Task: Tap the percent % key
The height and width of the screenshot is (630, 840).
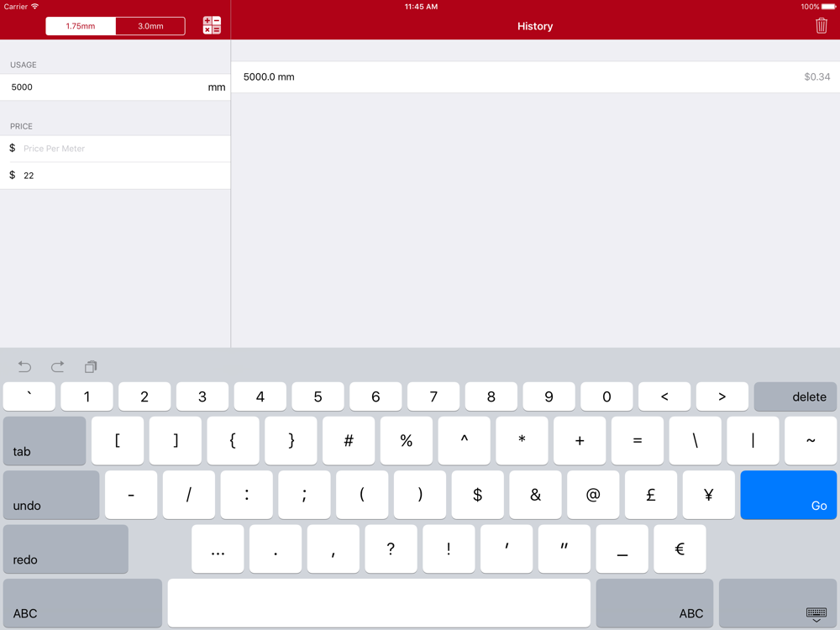Action: click(407, 441)
